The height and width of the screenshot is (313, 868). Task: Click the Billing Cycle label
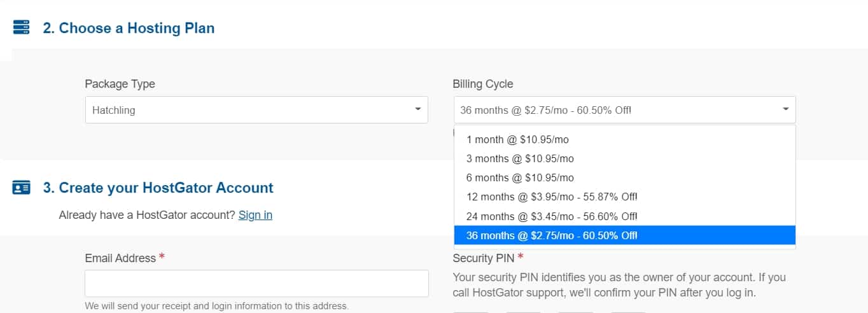click(483, 84)
